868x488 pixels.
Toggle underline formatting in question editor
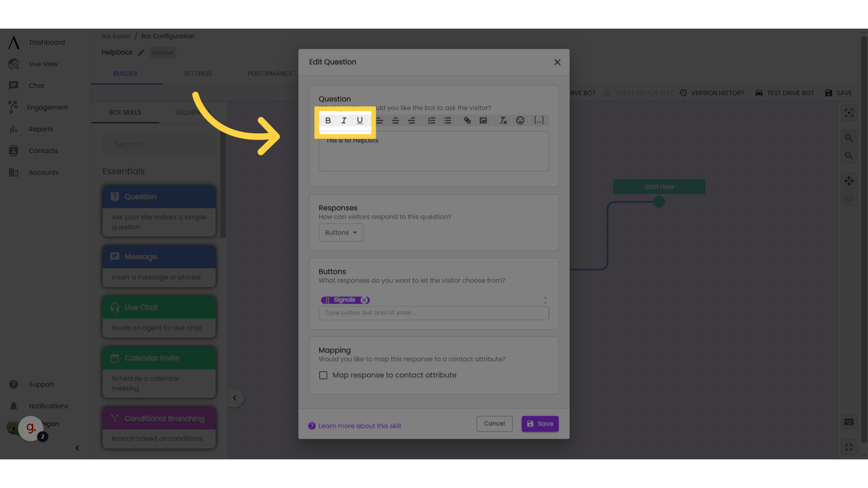[x=360, y=121]
